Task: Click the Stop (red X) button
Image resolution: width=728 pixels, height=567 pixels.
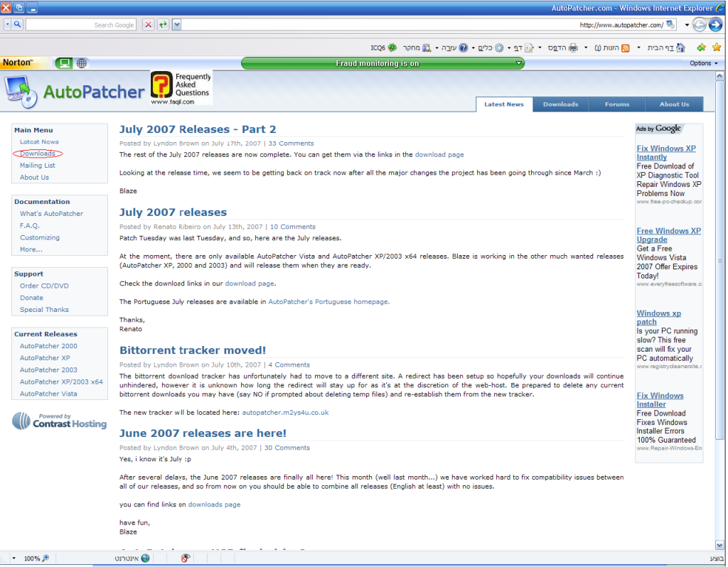Action: click(148, 25)
